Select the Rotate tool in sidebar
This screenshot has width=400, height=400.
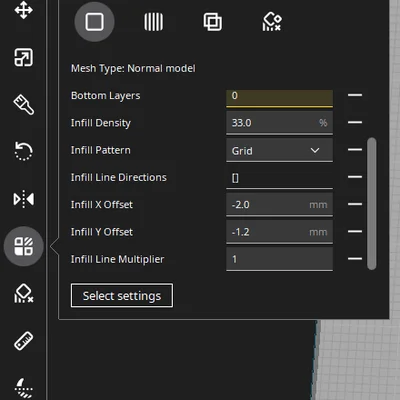(23, 151)
